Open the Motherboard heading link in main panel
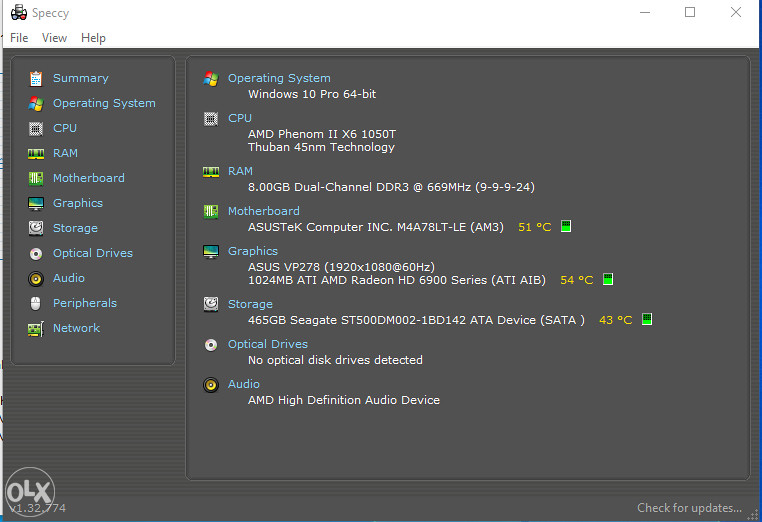Image resolution: width=762 pixels, height=522 pixels. click(263, 211)
